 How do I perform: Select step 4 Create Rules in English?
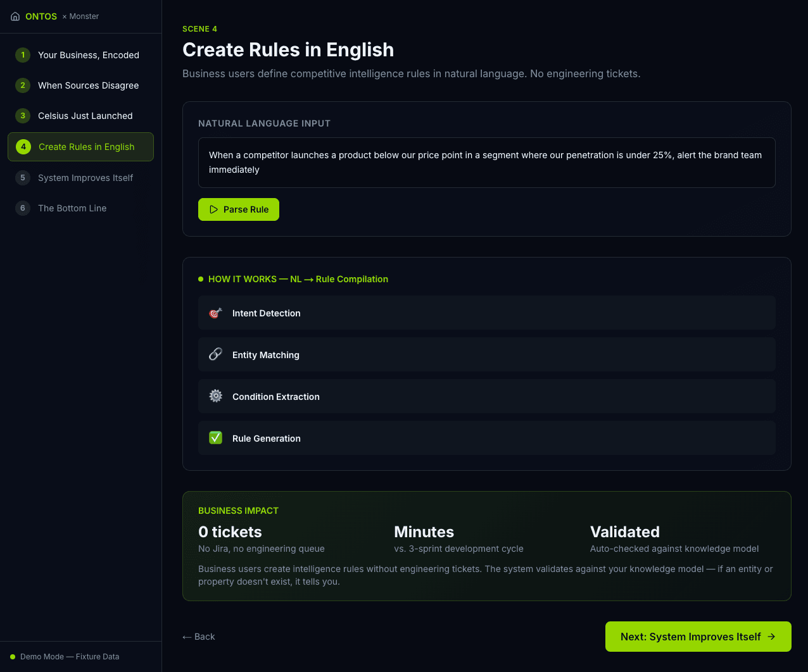click(x=80, y=146)
